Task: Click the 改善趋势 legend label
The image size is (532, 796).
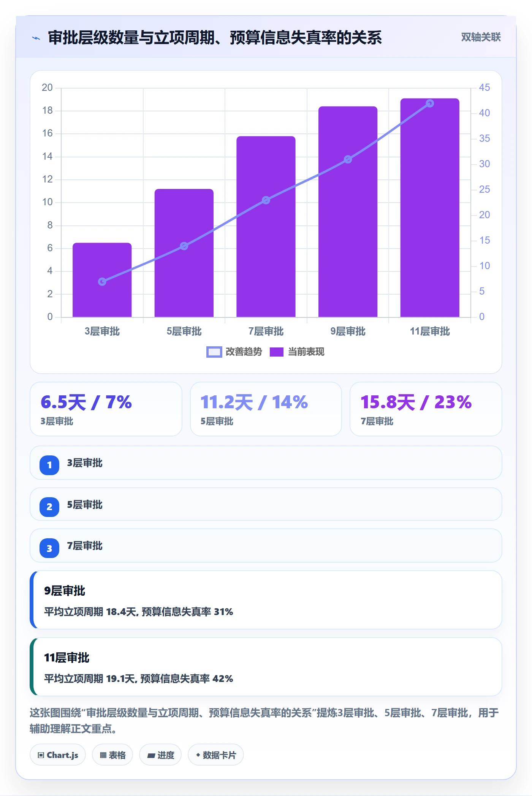Action: click(244, 352)
